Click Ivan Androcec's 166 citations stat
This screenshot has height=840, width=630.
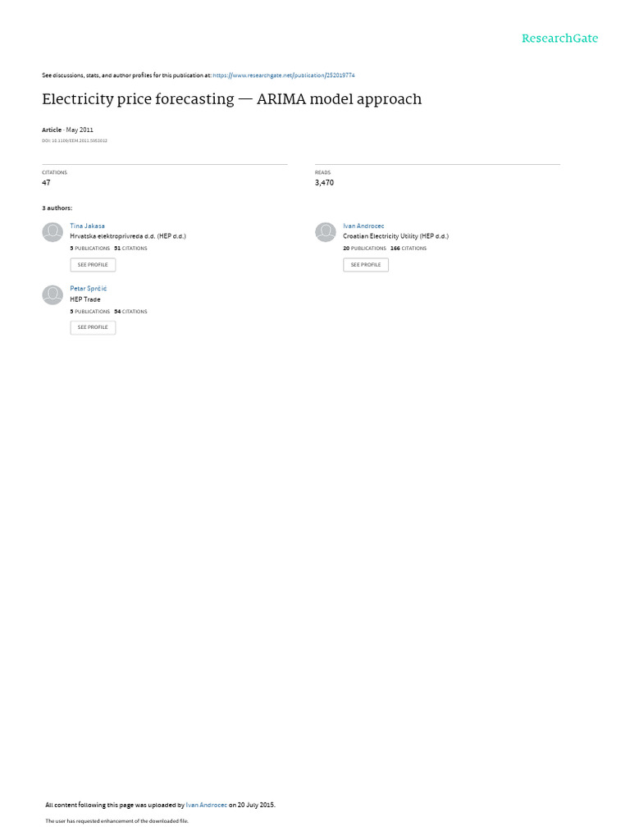(409, 249)
